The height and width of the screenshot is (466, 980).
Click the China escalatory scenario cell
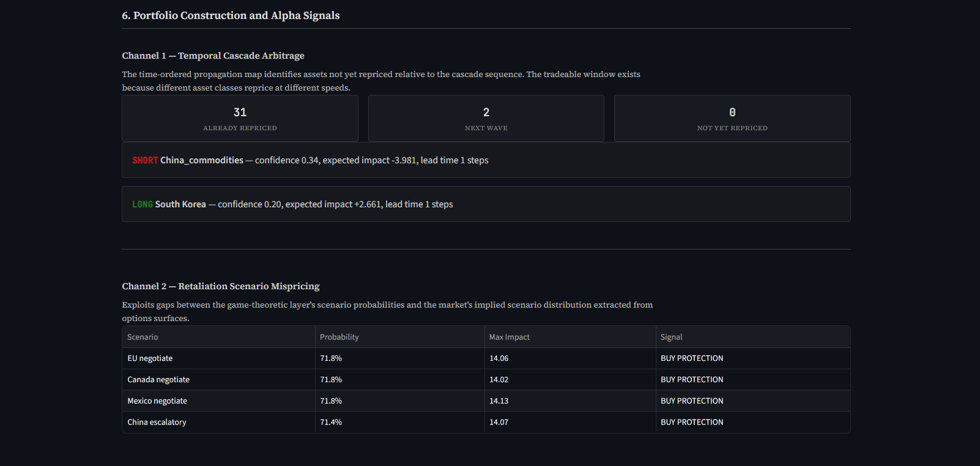[x=157, y=423]
